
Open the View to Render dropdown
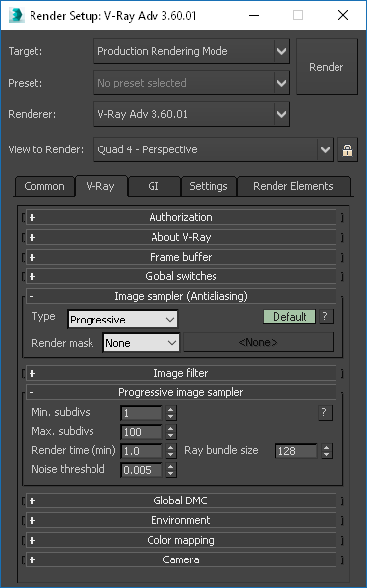click(214, 149)
